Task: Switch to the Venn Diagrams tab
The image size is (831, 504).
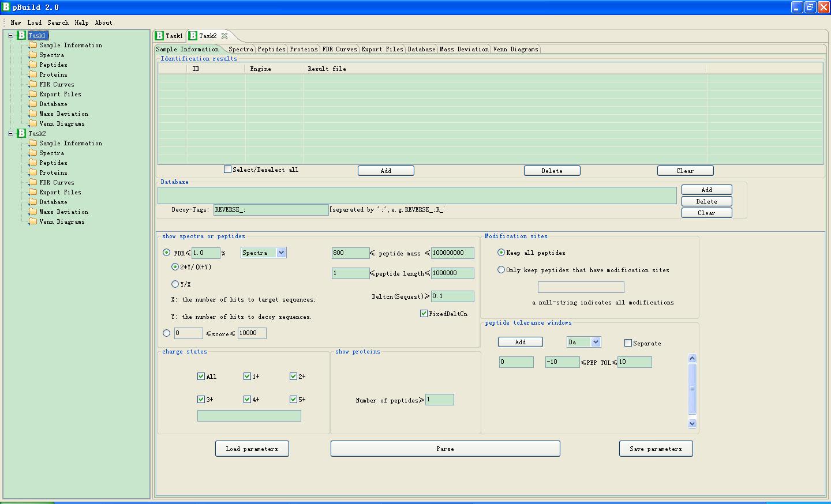Action: [x=515, y=49]
